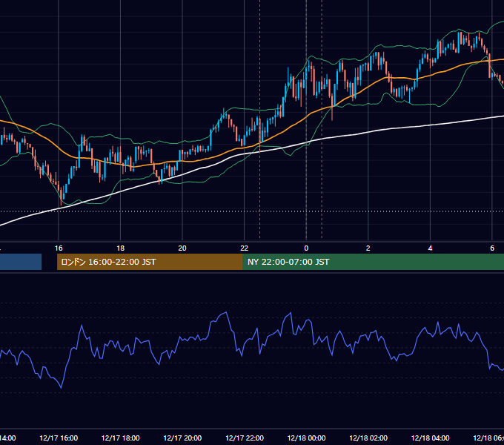Click the hour label 2 on the price chart axis
504x445 pixels.
coord(368,248)
